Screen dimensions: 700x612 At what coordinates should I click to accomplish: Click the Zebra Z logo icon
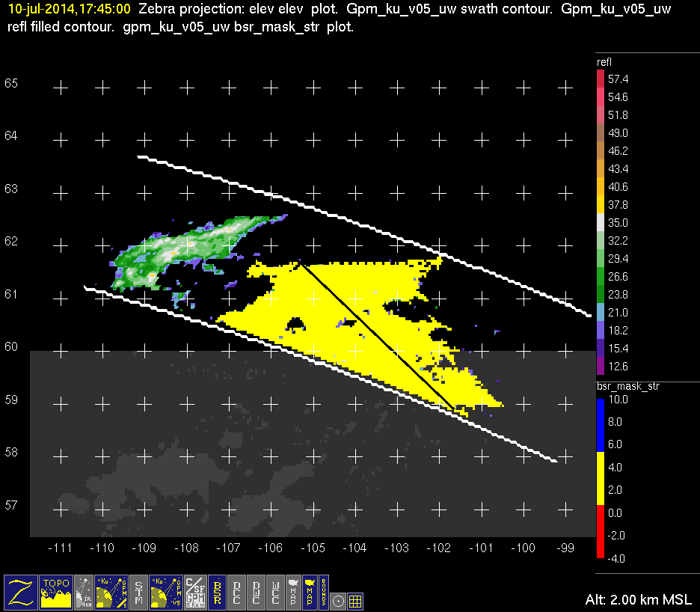click(x=21, y=592)
